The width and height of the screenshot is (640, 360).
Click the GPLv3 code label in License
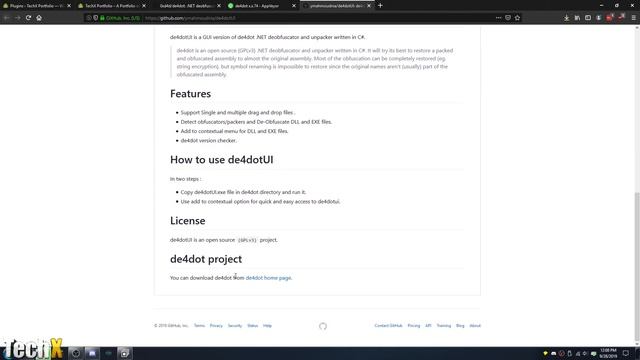(x=247, y=240)
